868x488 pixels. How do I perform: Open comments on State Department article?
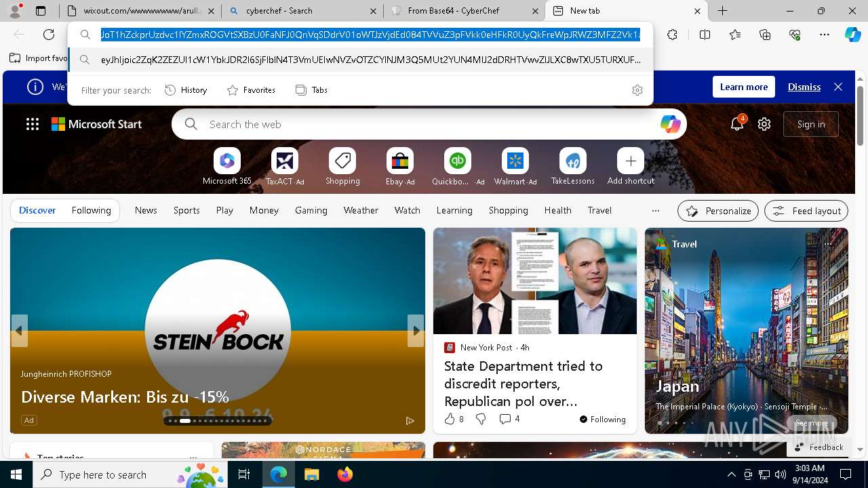tap(509, 420)
